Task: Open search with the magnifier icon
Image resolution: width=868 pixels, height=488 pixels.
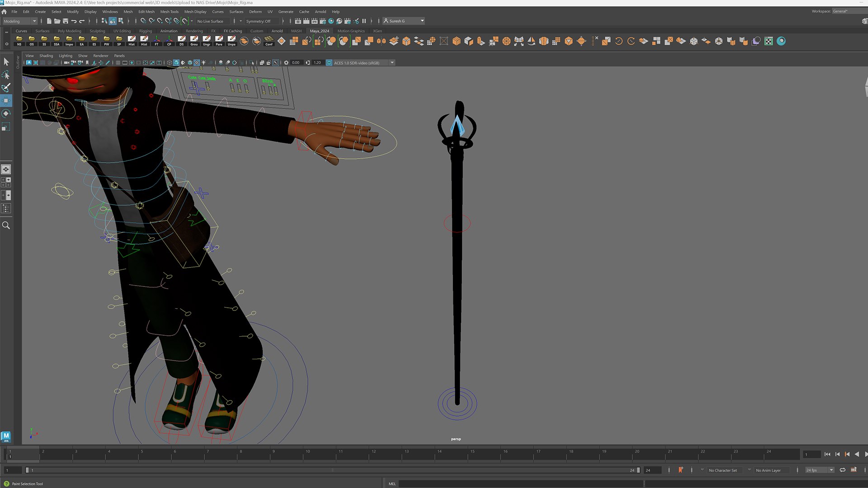Action: coord(6,225)
